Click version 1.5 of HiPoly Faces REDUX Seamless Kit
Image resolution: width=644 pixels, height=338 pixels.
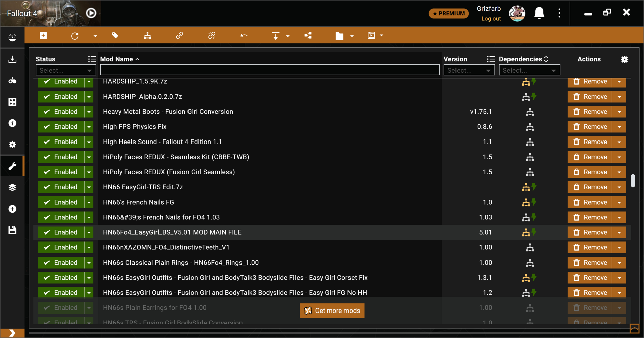tap(487, 157)
